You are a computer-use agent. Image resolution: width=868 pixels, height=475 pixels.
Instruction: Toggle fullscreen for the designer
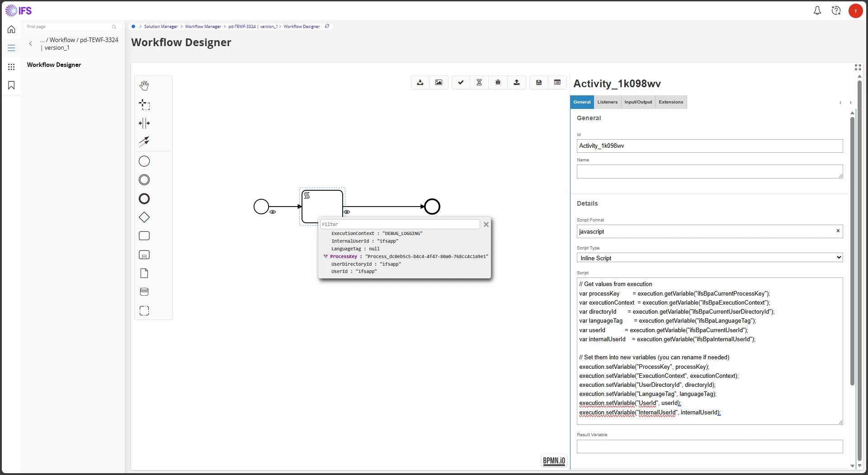858,67
